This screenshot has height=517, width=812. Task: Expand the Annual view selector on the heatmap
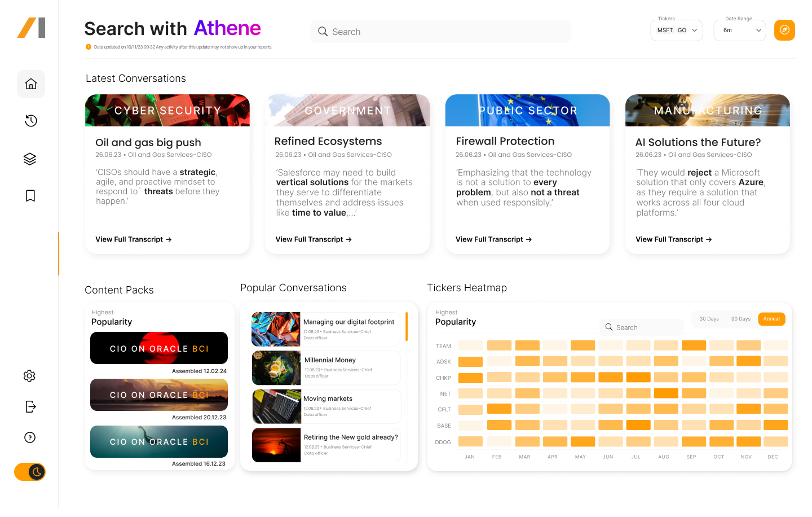click(771, 319)
